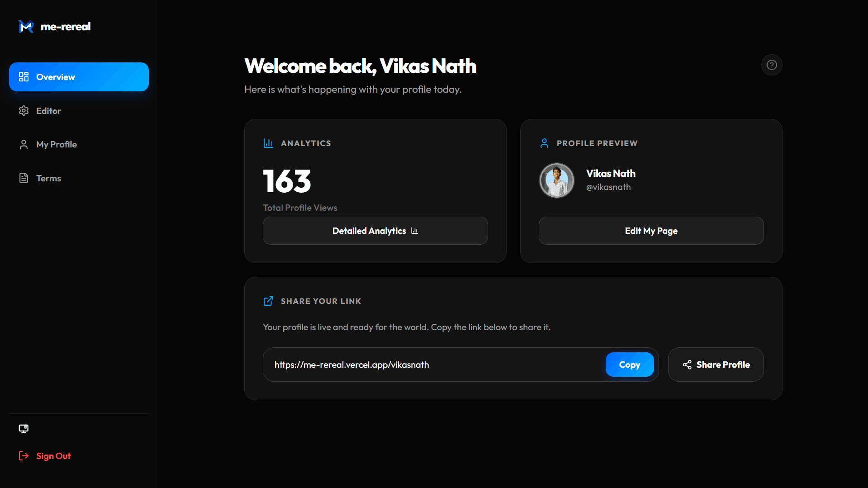This screenshot has height=488, width=868.
Task: Click the share icon inside Share Profile button
Action: point(687,365)
